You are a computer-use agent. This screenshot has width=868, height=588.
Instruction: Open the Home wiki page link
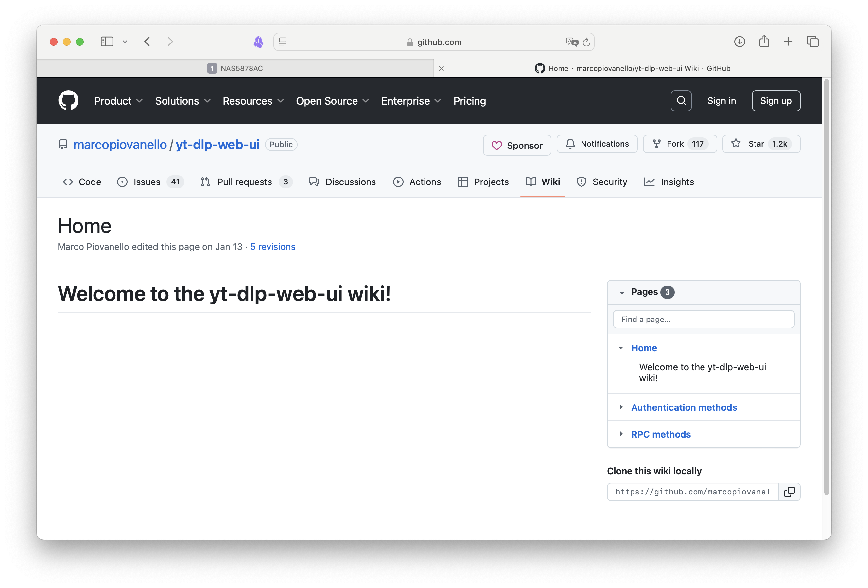click(x=644, y=348)
